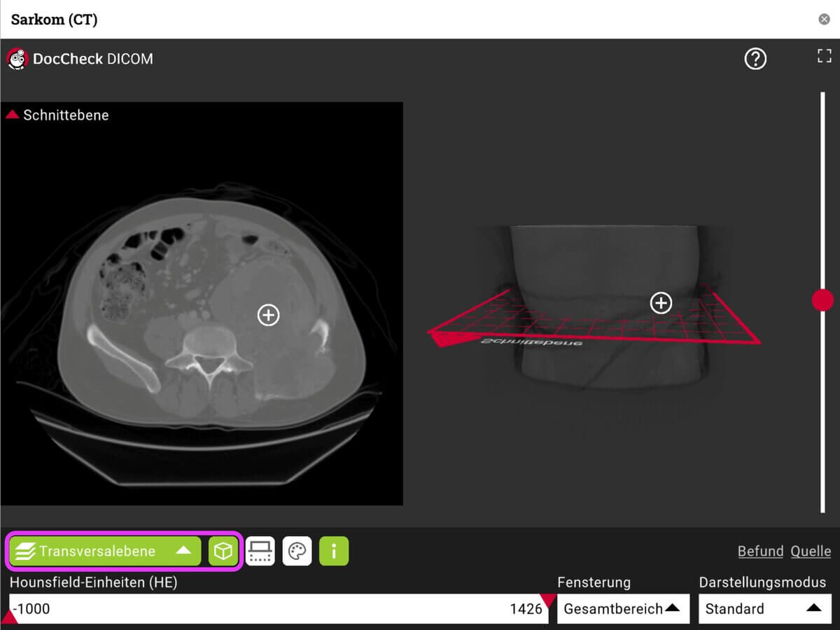Viewport: 840px width, 630px height.
Task: Select the measurement tool icon
Action: pyautogui.click(x=260, y=551)
